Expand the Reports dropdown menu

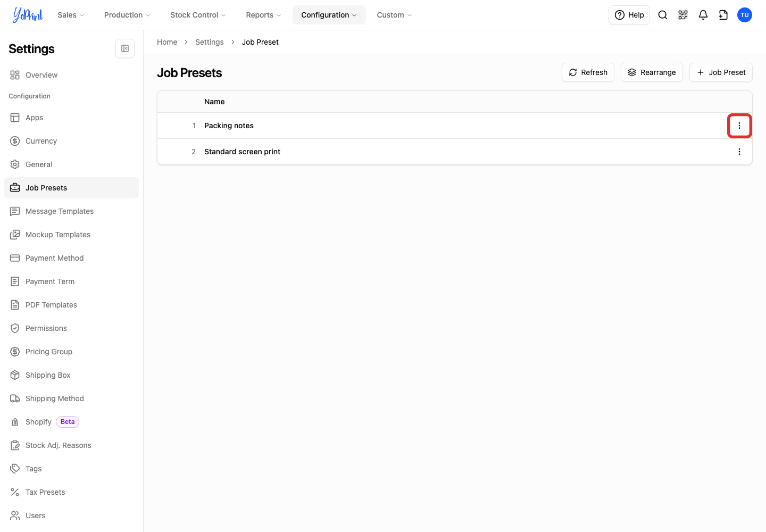click(x=263, y=15)
